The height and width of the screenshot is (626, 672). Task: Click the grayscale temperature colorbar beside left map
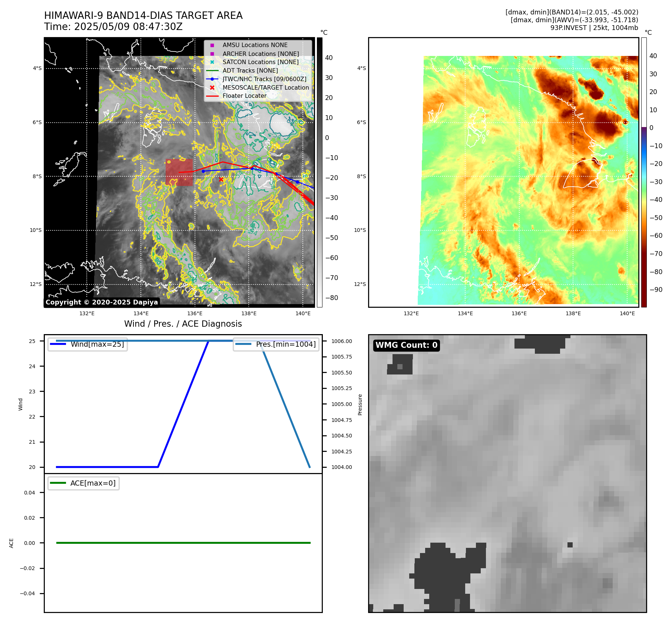tap(320, 172)
